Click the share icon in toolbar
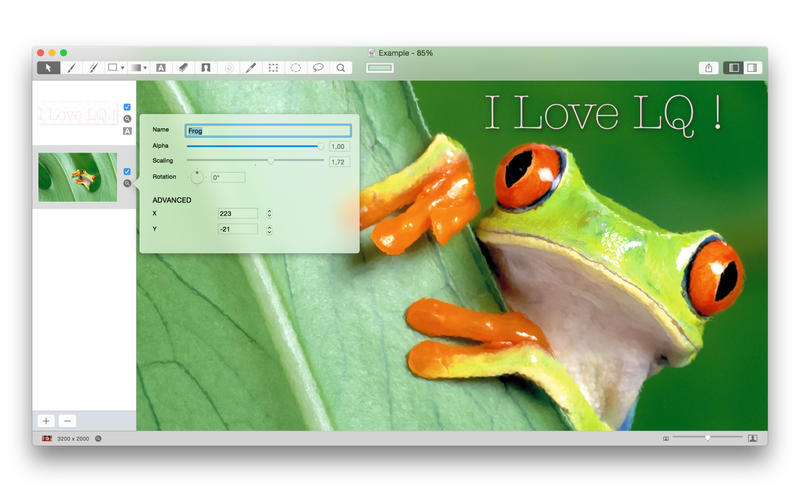 pyautogui.click(x=709, y=68)
